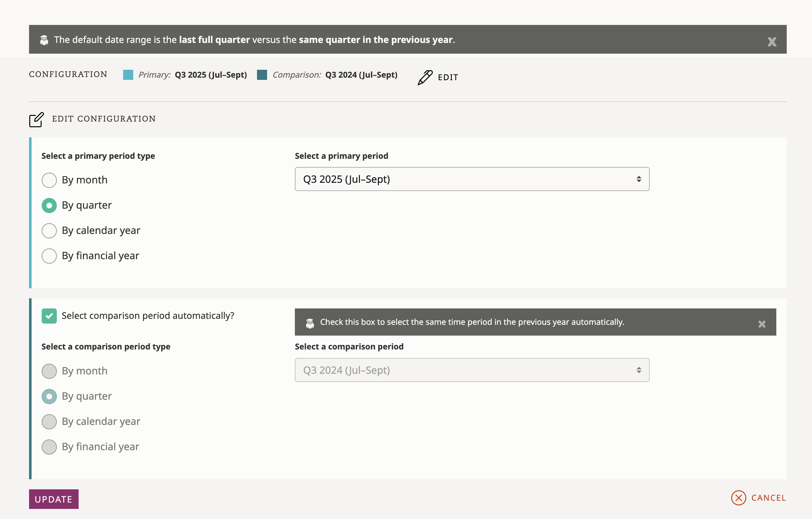The height and width of the screenshot is (519, 812).
Task: Click the primary period dropdown arrows
Action: point(639,179)
